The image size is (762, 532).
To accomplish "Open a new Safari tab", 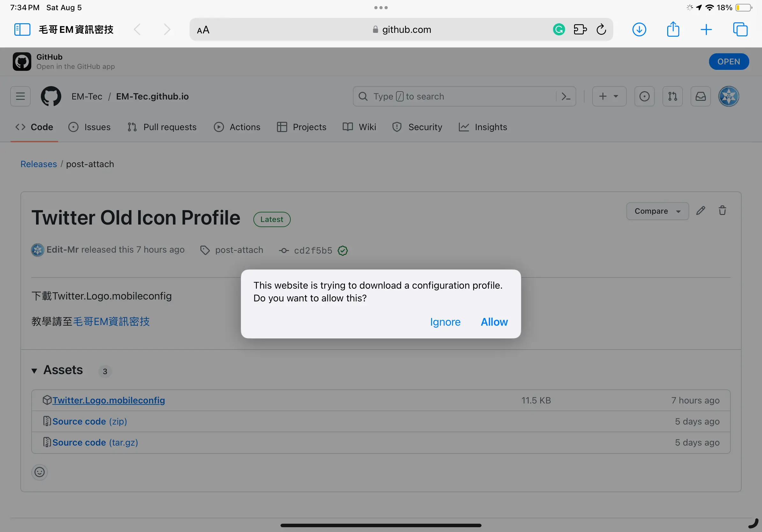I will coord(706,30).
